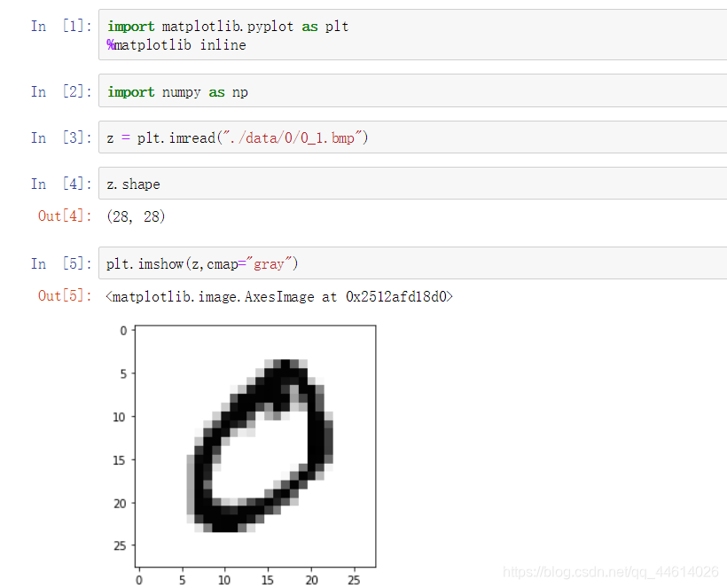Click the In [4]: cell prompt
The height and width of the screenshot is (588, 727).
(x=62, y=184)
